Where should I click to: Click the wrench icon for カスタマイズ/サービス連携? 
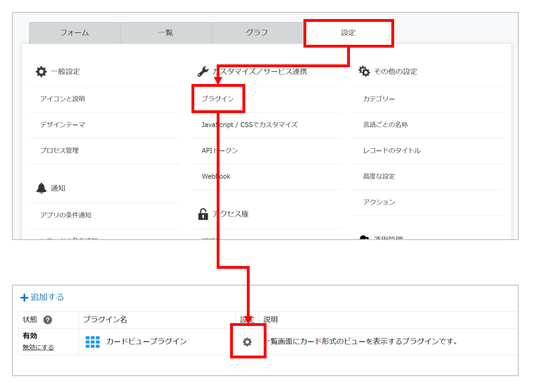point(203,71)
